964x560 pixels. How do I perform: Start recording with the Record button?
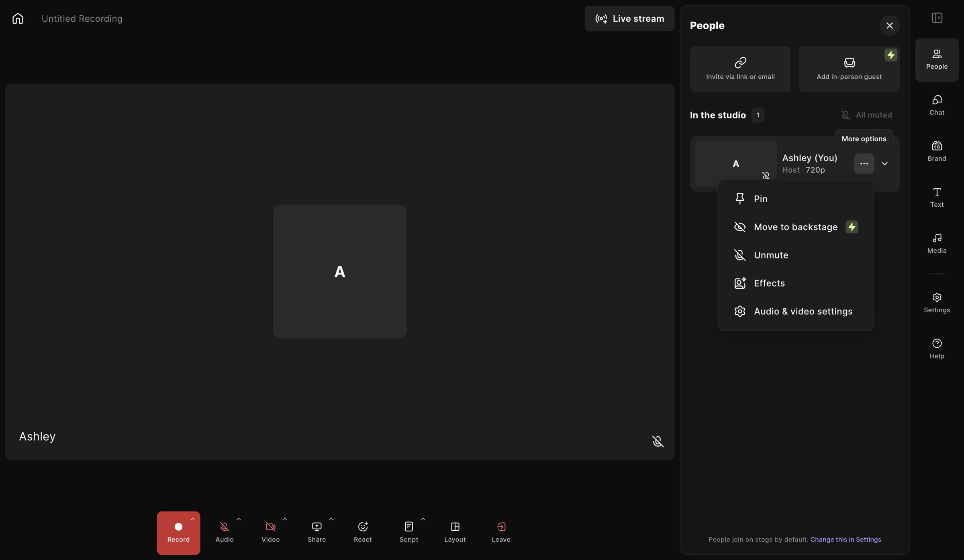click(x=178, y=533)
